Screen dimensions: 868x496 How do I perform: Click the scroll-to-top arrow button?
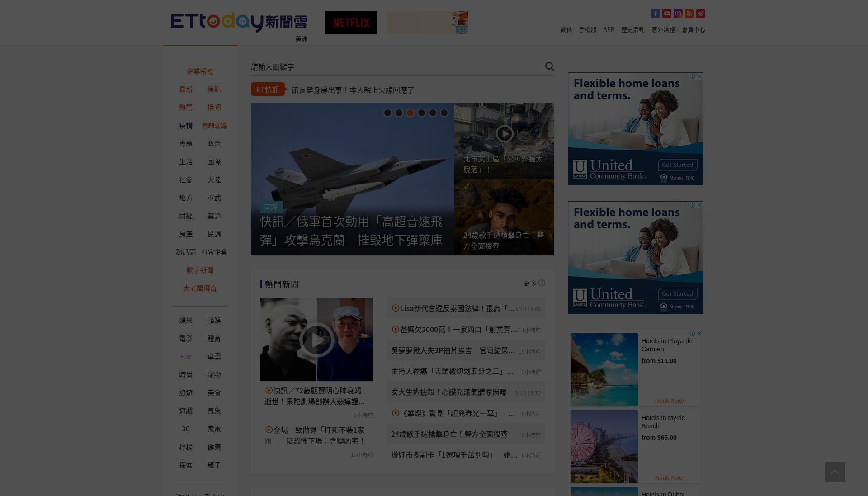(x=835, y=472)
